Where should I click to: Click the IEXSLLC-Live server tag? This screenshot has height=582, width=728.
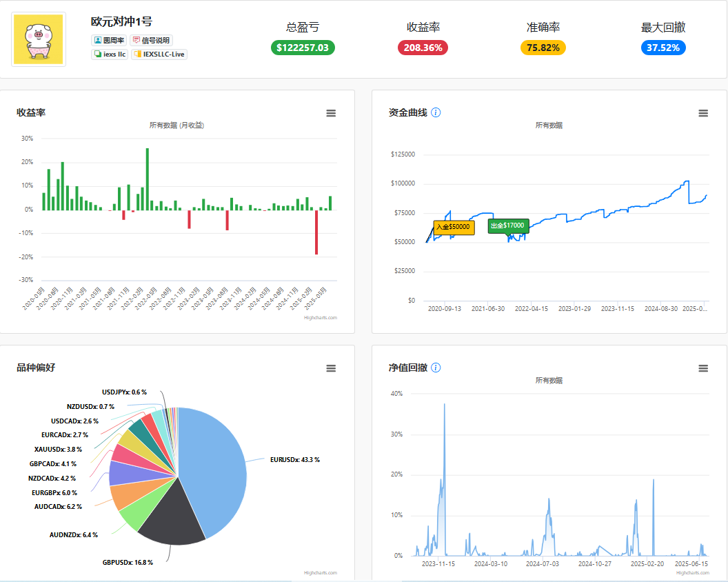pos(159,54)
